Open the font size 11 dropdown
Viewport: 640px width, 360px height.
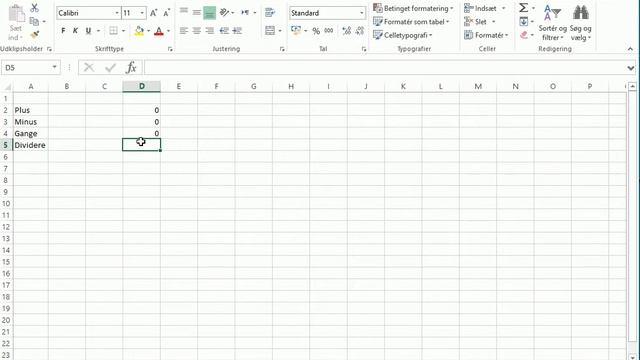[x=142, y=13]
